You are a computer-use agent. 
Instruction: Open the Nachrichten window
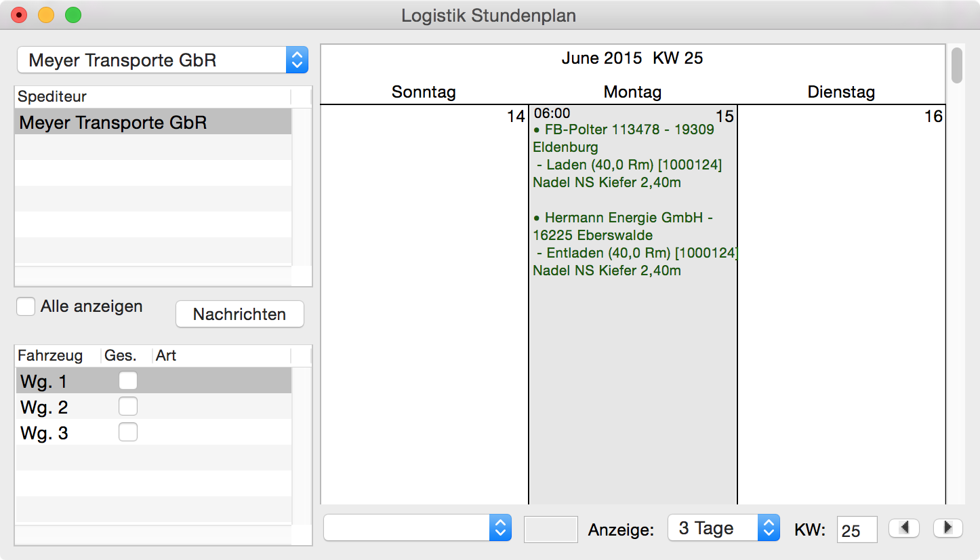[x=239, y=315]
